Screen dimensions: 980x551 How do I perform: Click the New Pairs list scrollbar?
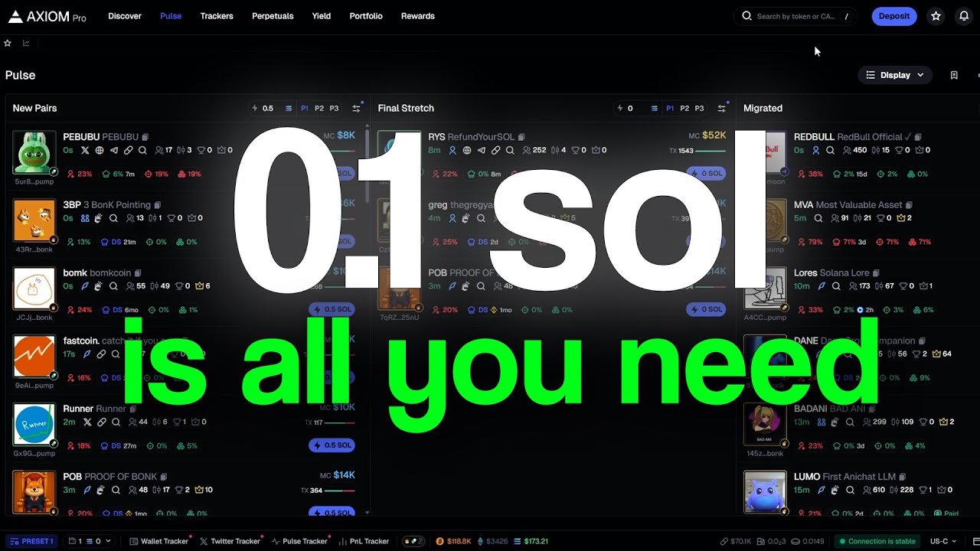[x=367, y=165]
